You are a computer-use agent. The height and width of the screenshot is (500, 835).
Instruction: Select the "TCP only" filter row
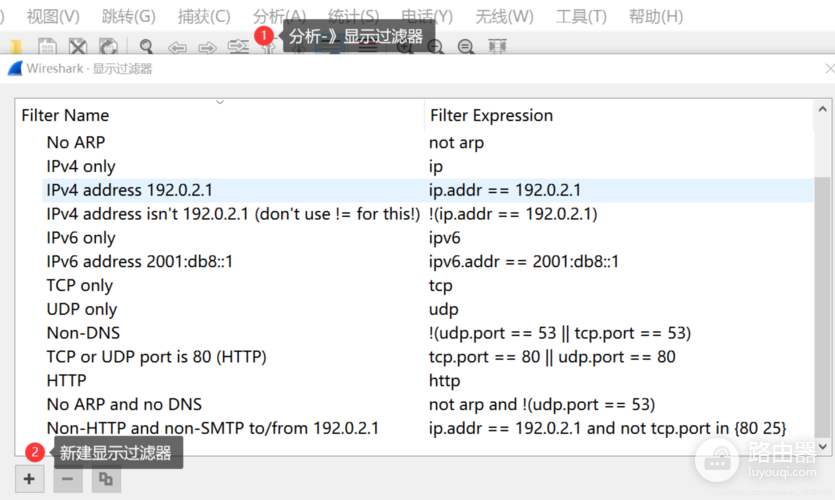(80, 285)
